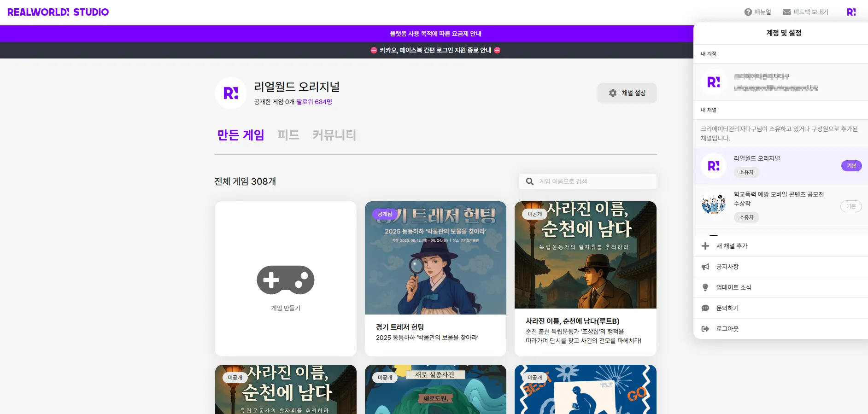This screenshot has height=414, width=868.
Task: Click the red icon after 종료 안내
Action: [x=497, y=50]
